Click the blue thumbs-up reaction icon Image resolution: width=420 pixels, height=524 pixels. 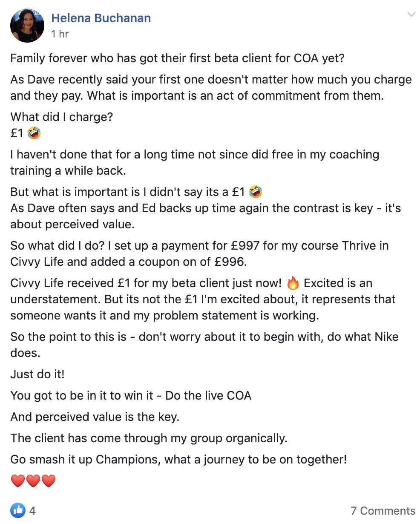(x=18, y=510)
